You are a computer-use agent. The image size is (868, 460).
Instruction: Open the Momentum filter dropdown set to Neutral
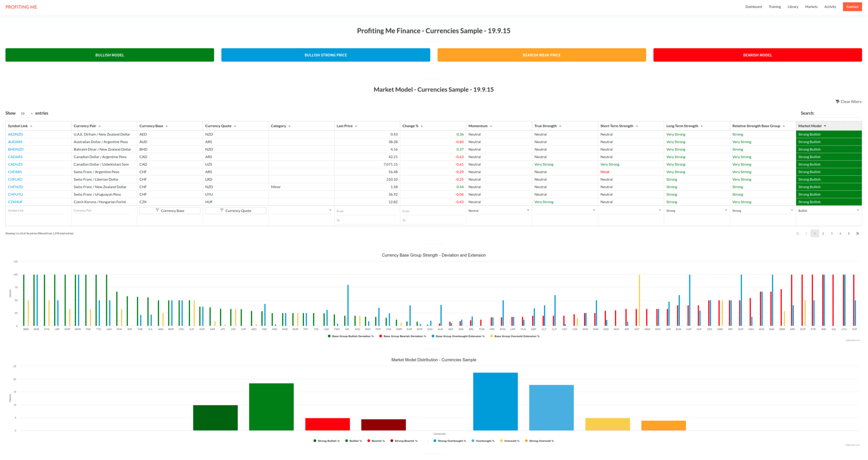[499, 211]
